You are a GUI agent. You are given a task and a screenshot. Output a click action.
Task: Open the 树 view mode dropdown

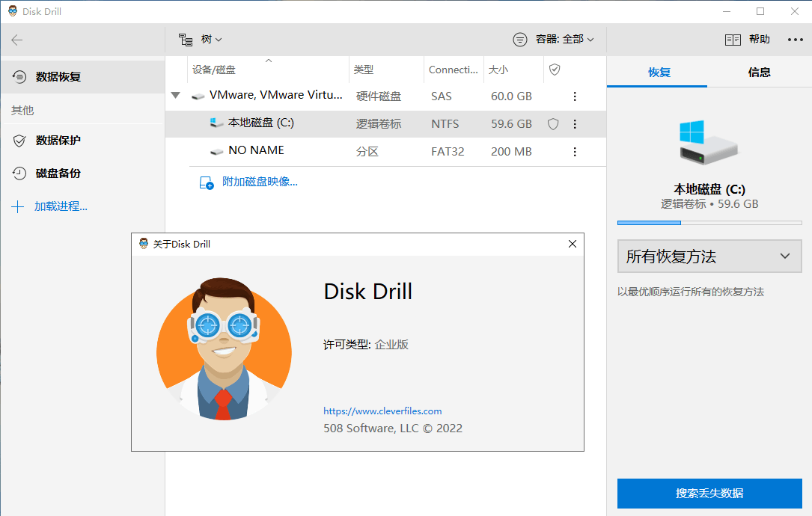[200, 39]
